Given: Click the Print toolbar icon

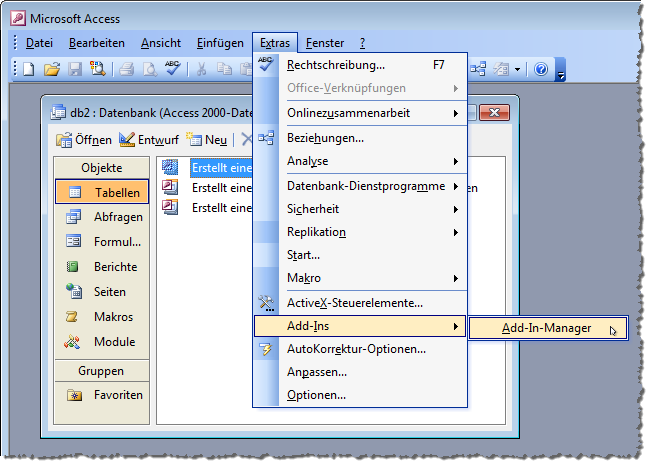Looking at the screenshot, I should [127, 69].
